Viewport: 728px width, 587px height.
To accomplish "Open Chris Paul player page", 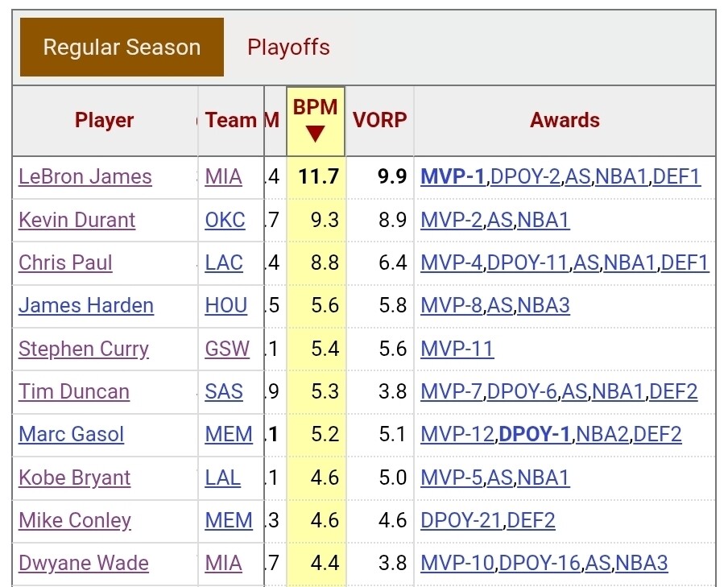I will click(x=66, y=262).
